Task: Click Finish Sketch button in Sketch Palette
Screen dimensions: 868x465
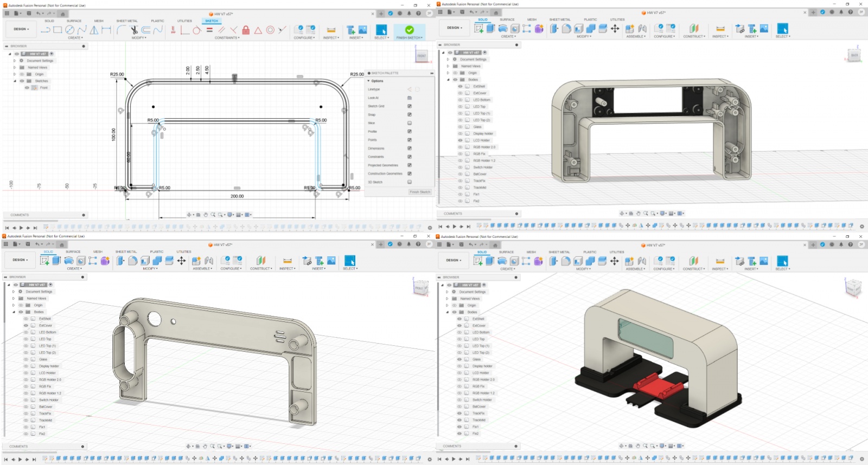Action: (x=420, y=192)
